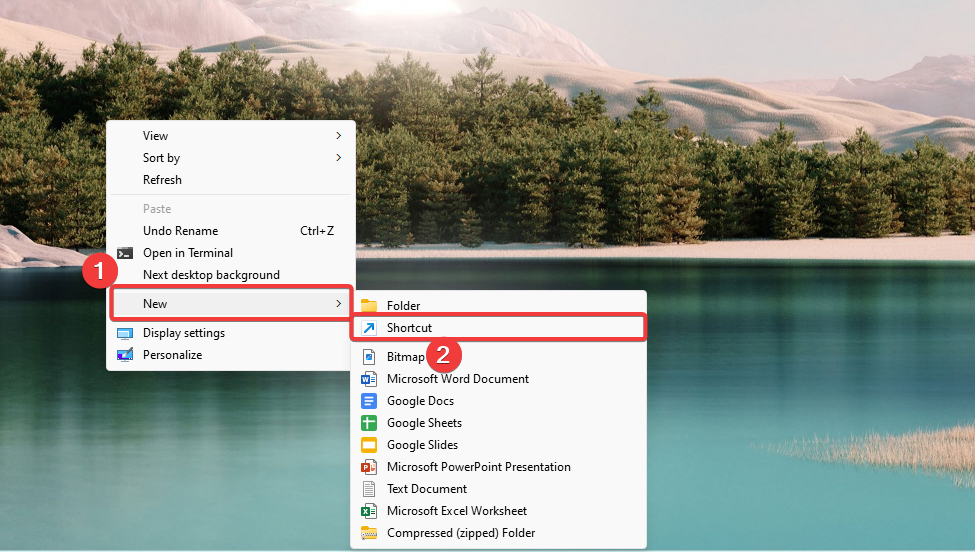Click the Bitmap image file icon
The width and height of the screenshot is (975, 552).
(x=369, y=357)
